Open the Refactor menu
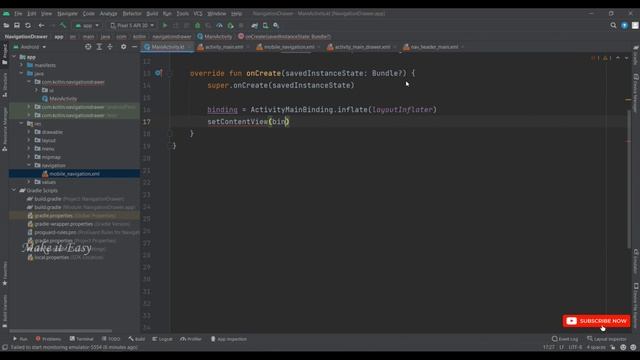This screenshot has width=640, height=360. [x=132, y=13]
